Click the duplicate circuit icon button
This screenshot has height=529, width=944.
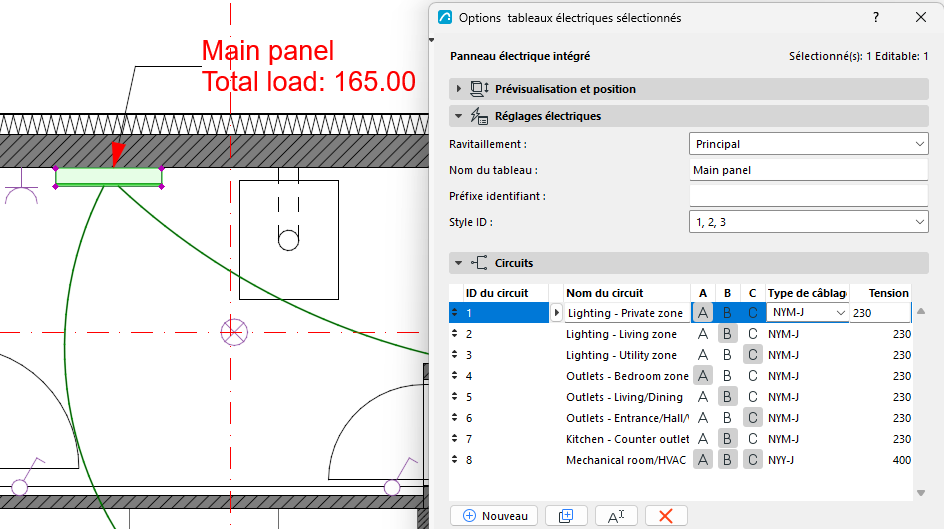[566, 516]
